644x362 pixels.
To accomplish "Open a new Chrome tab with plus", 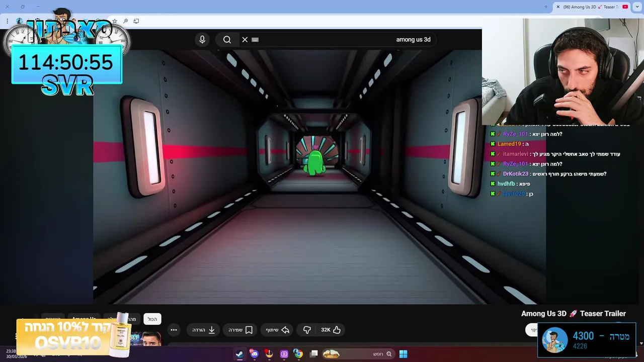I will (546, 7).
